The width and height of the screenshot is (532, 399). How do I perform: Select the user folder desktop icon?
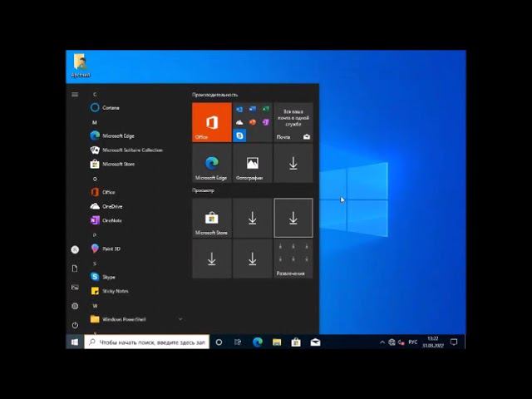[81, 66]
